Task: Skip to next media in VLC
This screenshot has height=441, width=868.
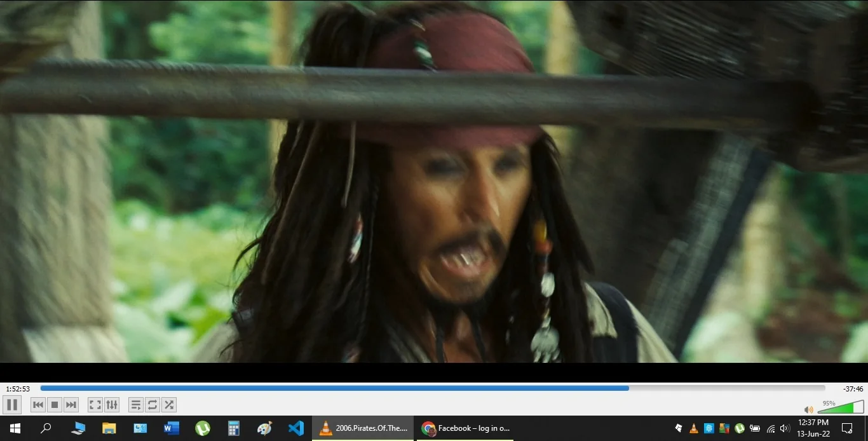Action: 71,405
